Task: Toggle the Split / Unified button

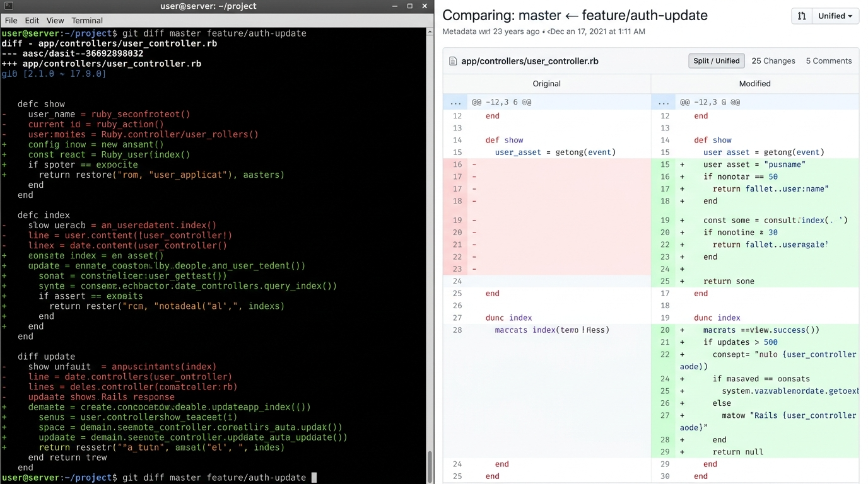Action: point(716,61)
